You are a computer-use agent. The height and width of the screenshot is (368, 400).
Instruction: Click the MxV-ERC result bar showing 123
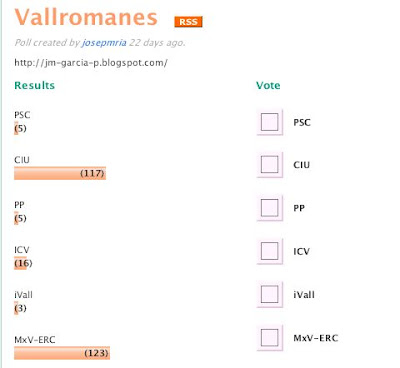point(62,353)
